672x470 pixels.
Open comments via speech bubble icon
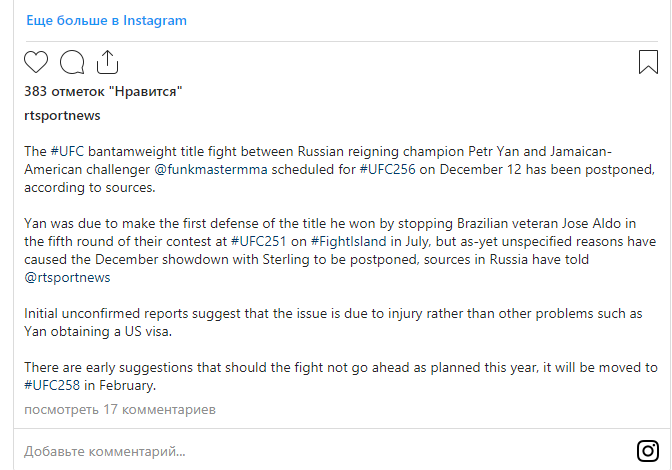point(72,63)
